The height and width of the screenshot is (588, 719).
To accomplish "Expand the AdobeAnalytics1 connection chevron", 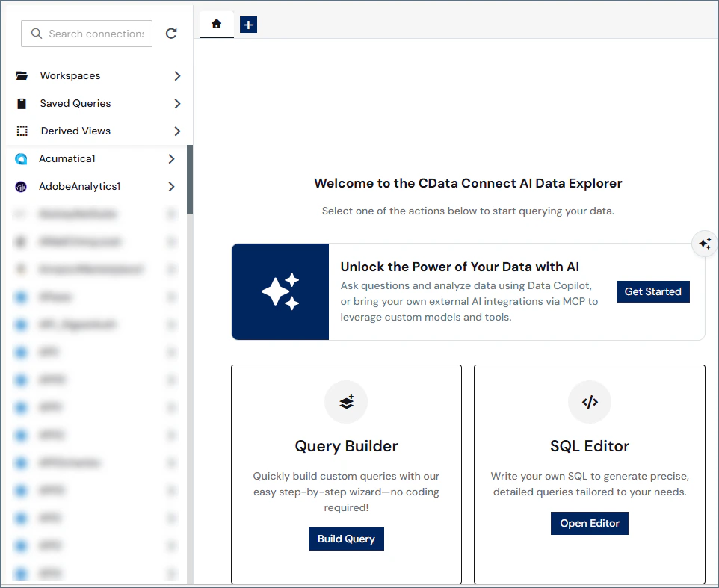I will point(171,187).
